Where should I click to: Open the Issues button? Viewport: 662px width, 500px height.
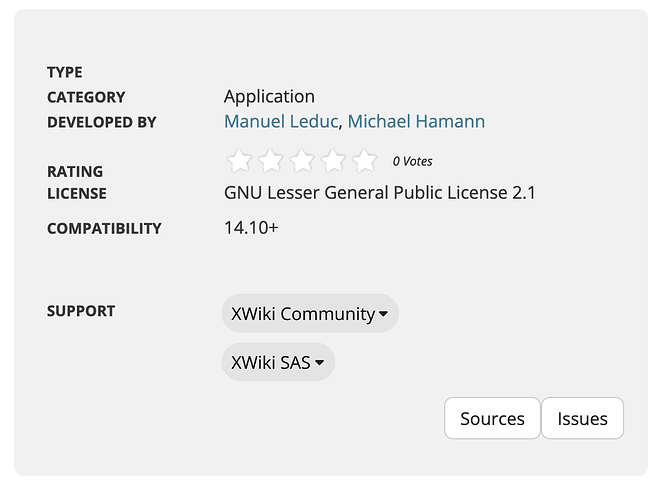582,418
